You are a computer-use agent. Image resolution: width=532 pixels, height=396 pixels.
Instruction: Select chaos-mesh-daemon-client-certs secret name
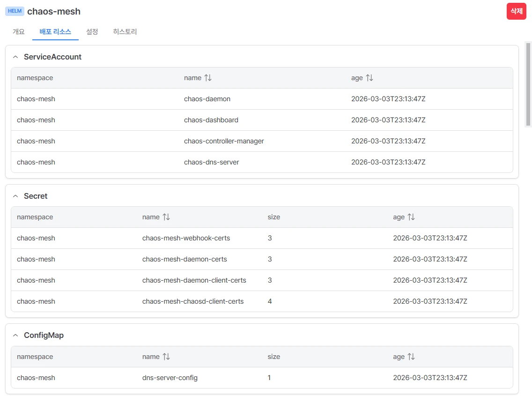tap(194, 280)
